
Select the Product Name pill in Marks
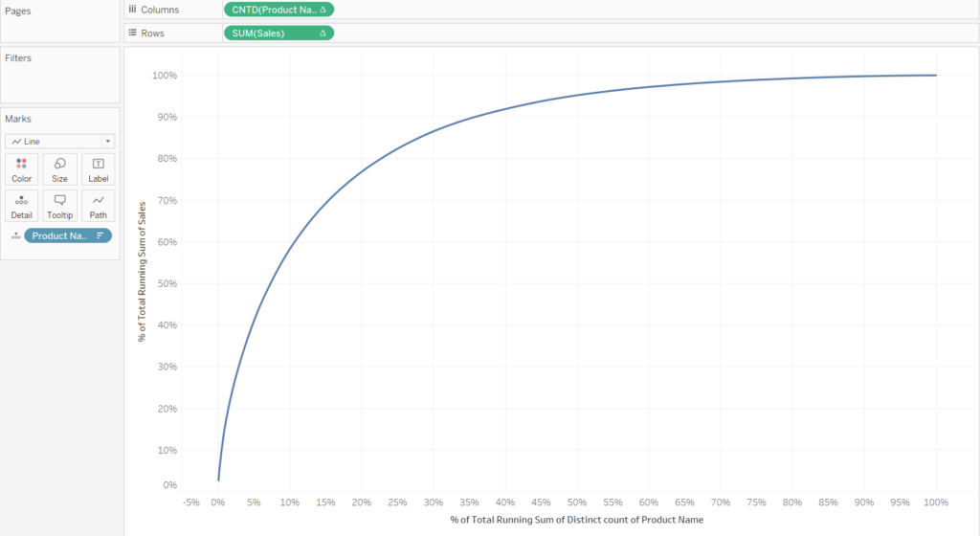pyautogui.click(x=68, y=235)
